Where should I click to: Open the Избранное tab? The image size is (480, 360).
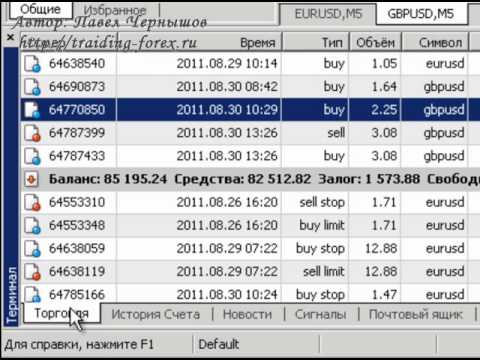click(x=115, y=11)
